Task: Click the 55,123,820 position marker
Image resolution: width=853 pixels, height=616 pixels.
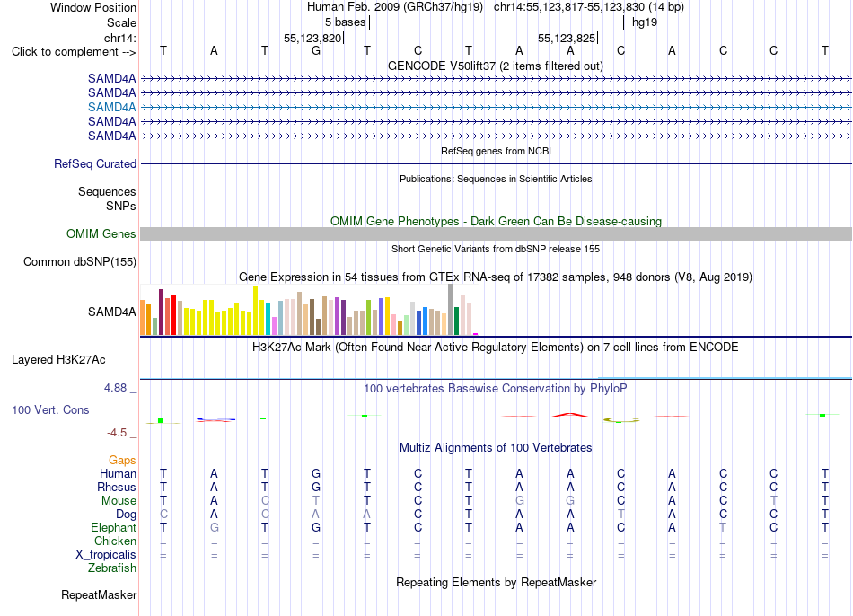Action: (312, 38)
